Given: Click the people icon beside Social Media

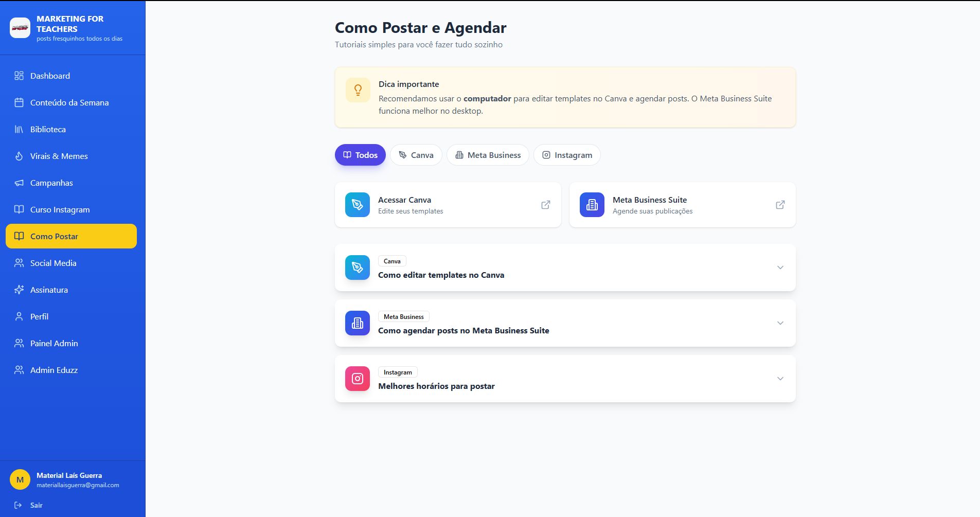Looking at the screenshot, I should pyautogui.click(x=19, y=263).
